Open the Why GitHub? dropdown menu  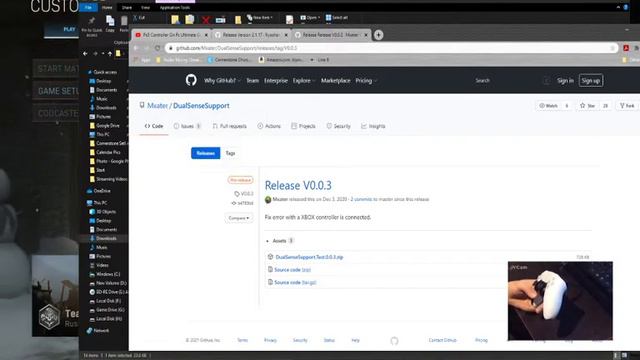click(222, 81)
